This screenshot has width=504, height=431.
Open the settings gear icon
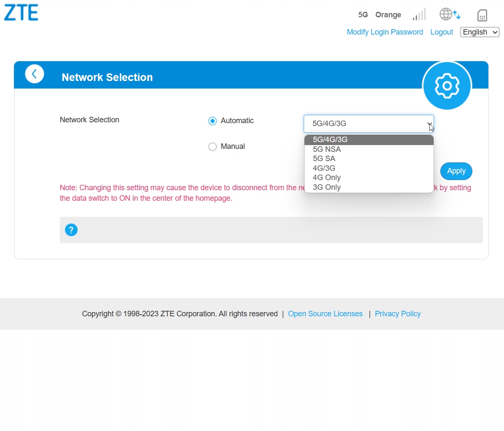[x=447, y=86]
